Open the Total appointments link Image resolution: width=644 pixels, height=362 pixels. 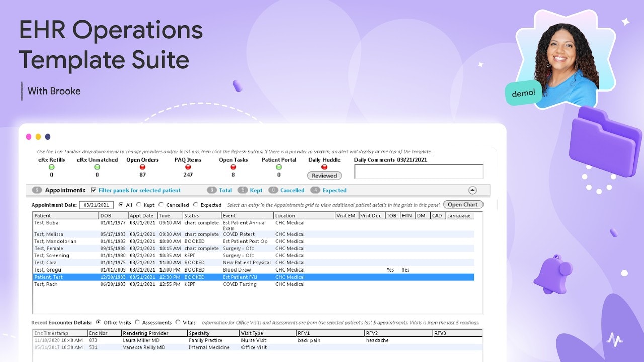tap(225, 190)
